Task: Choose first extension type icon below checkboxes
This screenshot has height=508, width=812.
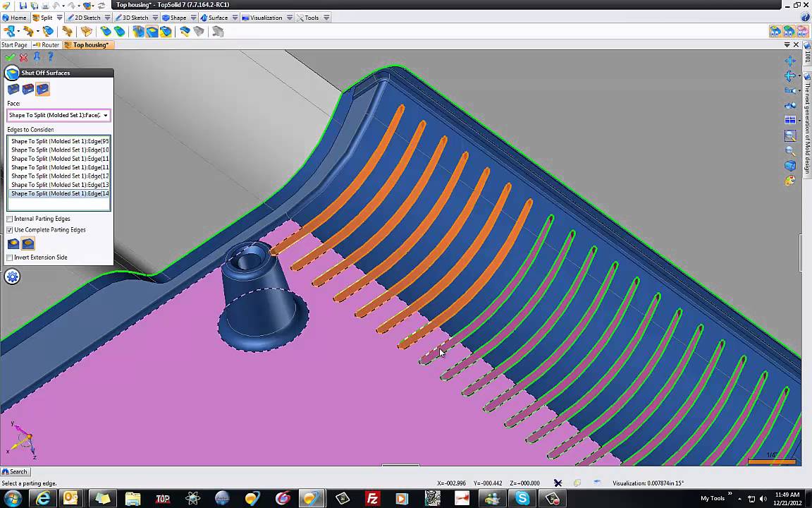Action: [x=13, y=243]
